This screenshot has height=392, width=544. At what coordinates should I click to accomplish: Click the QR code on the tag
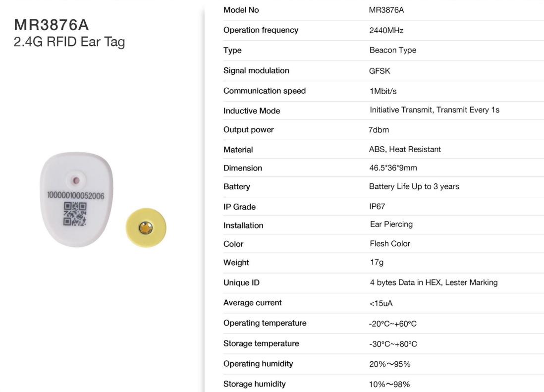pos(75,214)
